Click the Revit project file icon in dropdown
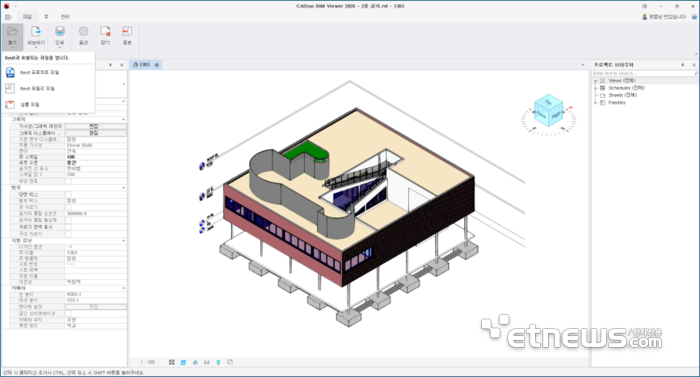700x377 pixels. coord(10,72)
